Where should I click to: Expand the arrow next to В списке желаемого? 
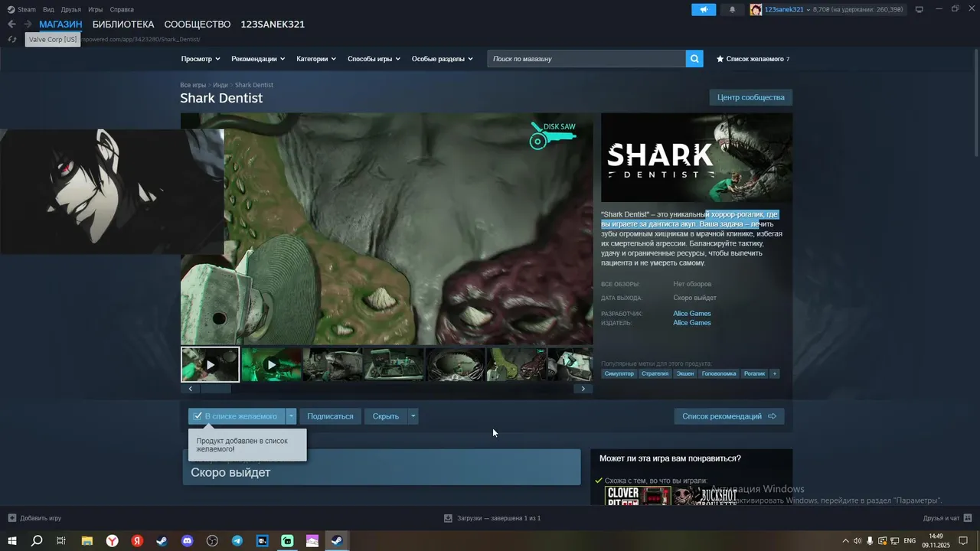click(x=291, y=416)
